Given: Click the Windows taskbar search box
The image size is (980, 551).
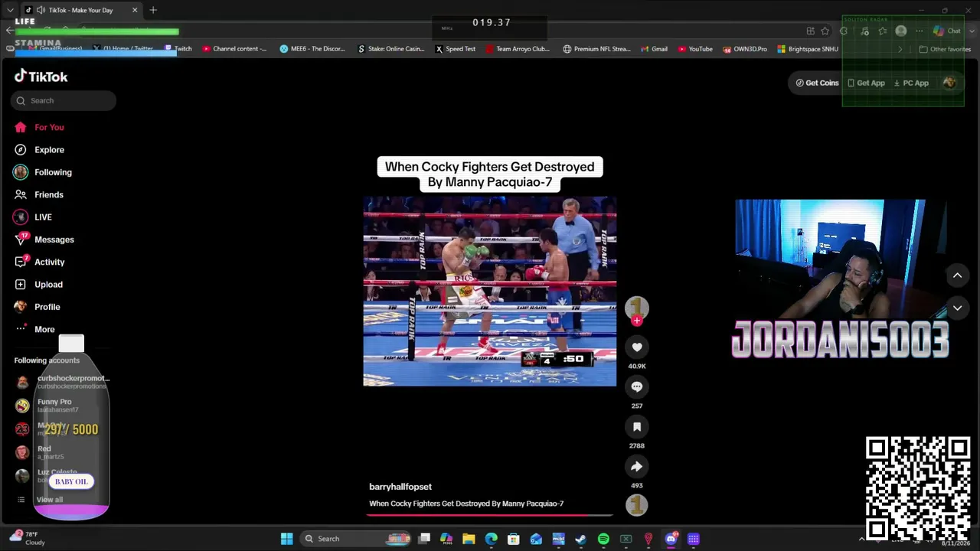Looking at the screenshot, I should coord(356,539).
